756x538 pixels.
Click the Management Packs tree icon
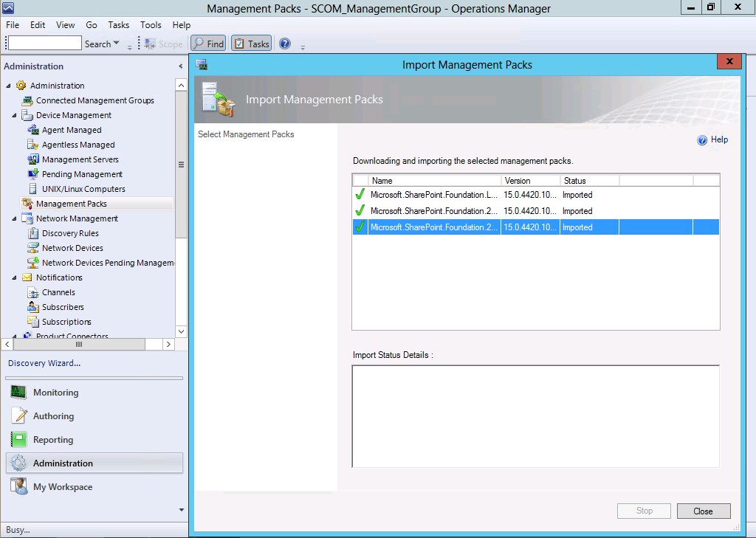pyautogui.click(x=27, y=204)
